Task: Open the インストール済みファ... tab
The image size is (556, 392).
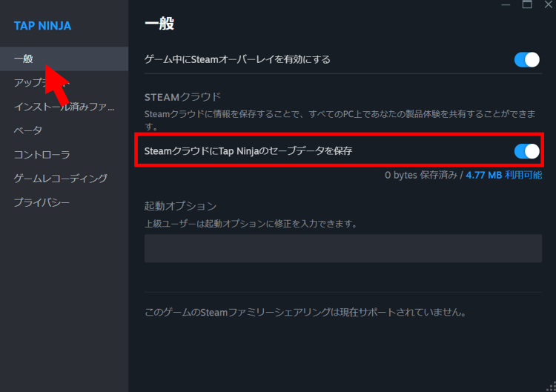Action: [64, 107]
